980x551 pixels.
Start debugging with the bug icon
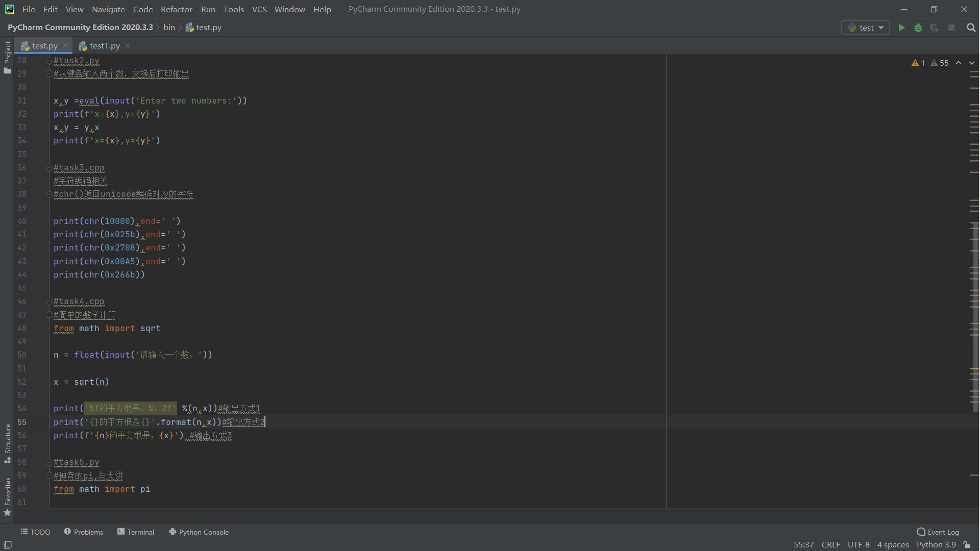point(918,28)
